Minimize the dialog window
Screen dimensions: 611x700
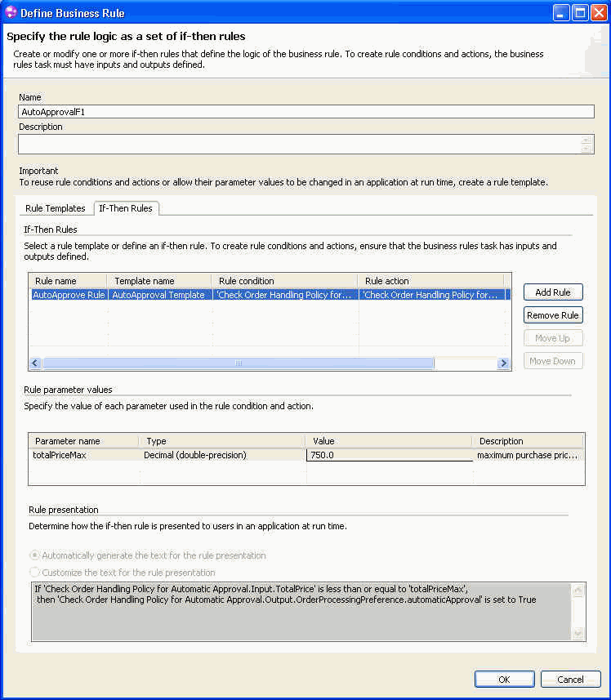pos(561,12)
